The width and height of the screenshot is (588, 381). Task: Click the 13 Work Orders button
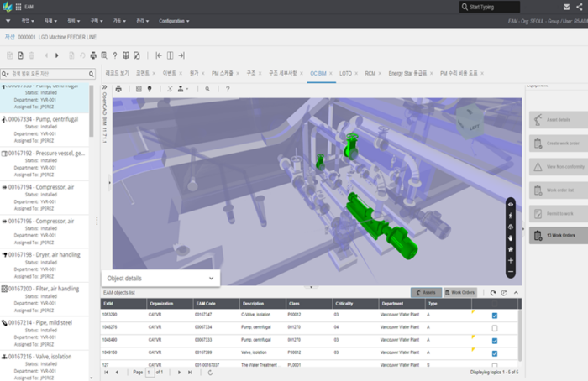click(559, 235)
